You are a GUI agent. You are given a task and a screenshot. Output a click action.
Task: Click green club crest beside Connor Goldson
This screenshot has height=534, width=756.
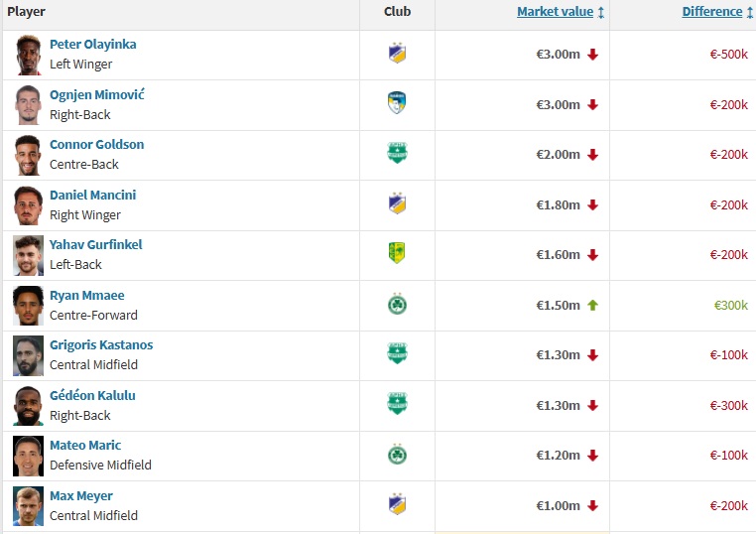[397, 154]
